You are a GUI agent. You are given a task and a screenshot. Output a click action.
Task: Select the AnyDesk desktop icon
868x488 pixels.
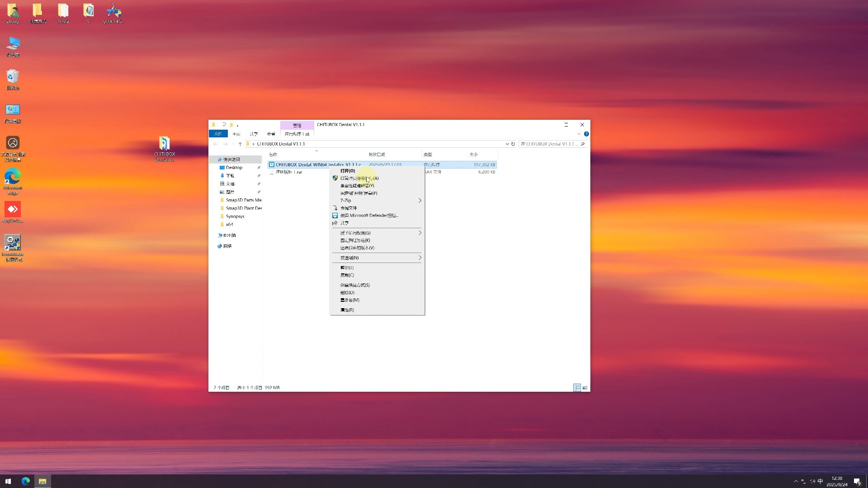(x=13, y=212)
